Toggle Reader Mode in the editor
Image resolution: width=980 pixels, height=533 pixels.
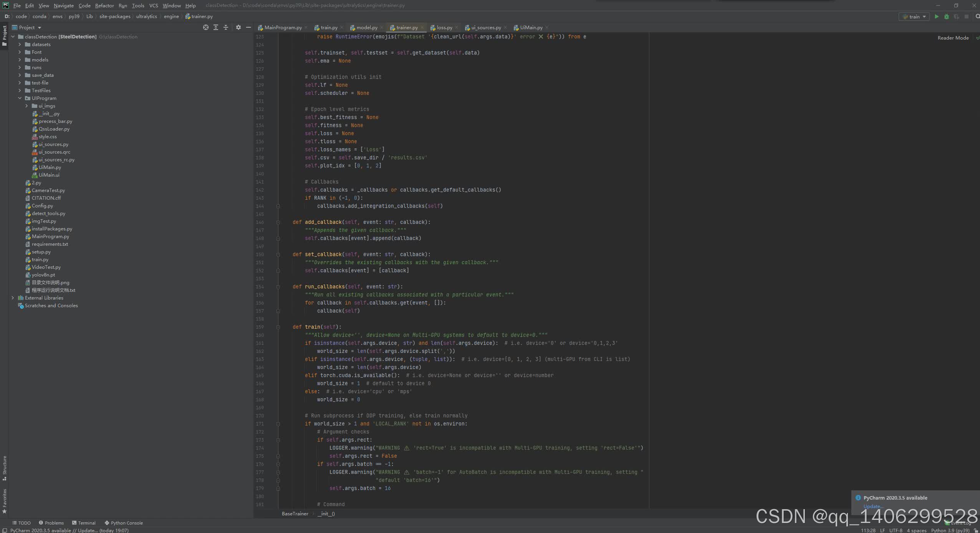(953, 38)
